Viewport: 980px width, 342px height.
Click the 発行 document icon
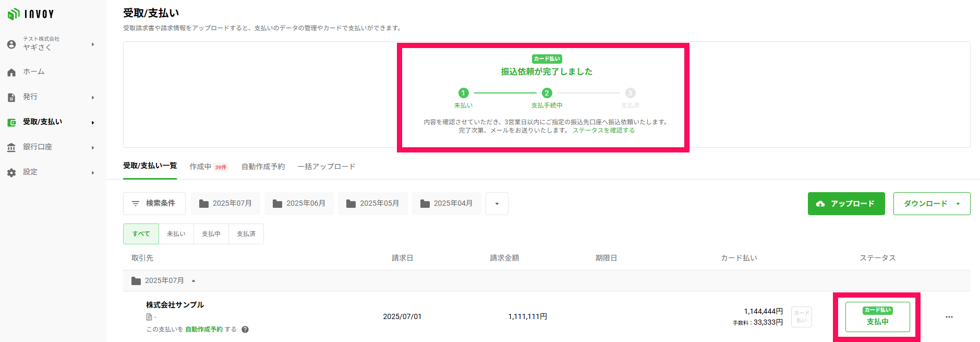point(11,98)
